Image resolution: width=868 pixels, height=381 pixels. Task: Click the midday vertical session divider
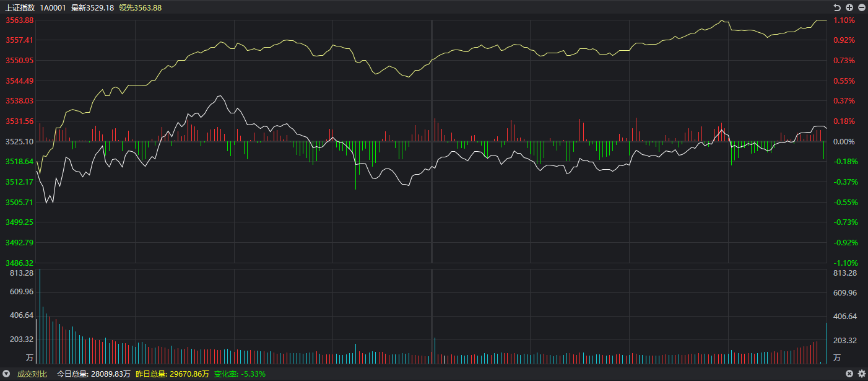point(432,142)
